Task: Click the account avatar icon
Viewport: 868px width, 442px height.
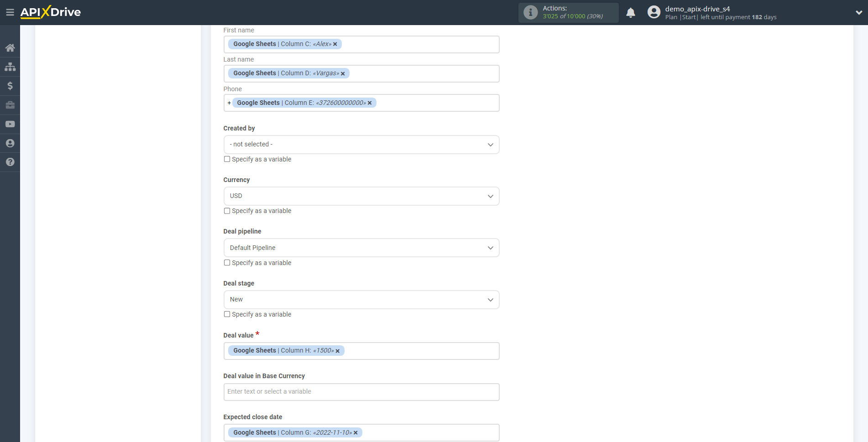Action: coord(654,12)
